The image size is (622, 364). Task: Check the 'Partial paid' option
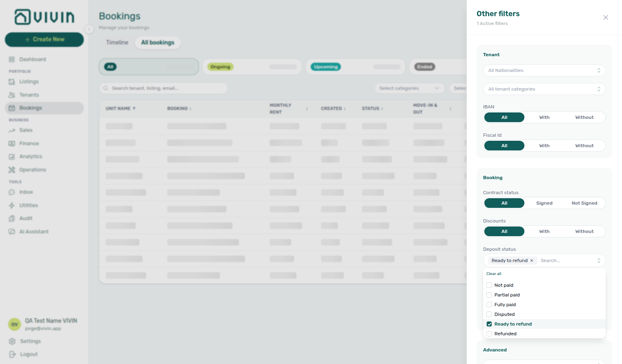489,295
